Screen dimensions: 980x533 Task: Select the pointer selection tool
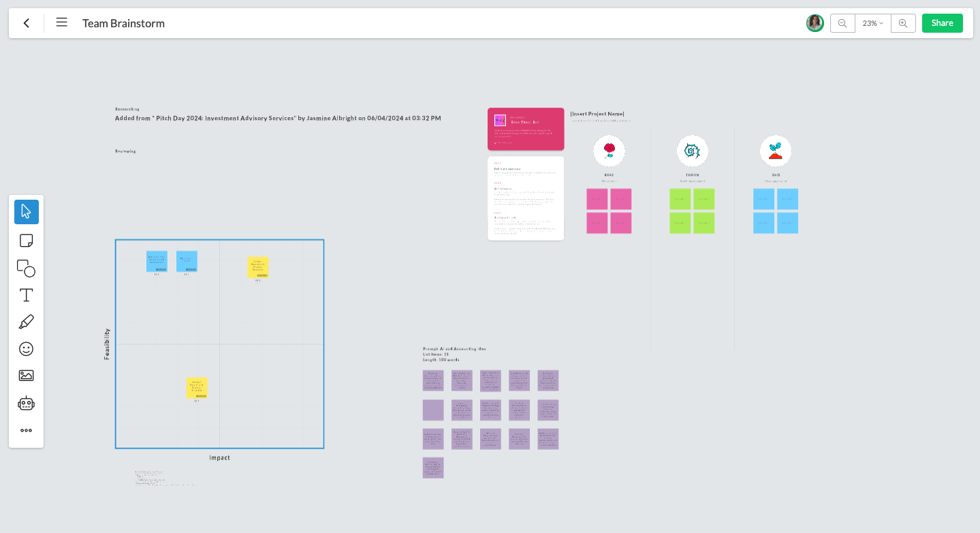(x=27, y=212)
